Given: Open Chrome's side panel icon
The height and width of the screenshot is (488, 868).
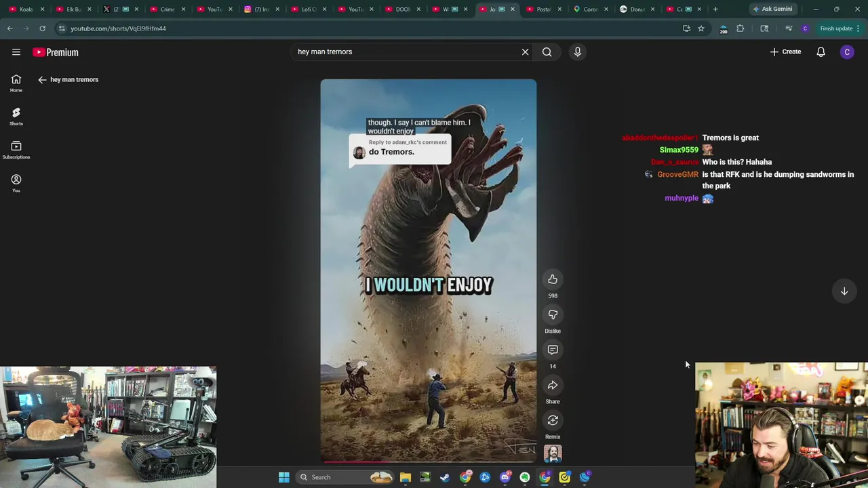Looking at the screenshot, I should point(764,28).
